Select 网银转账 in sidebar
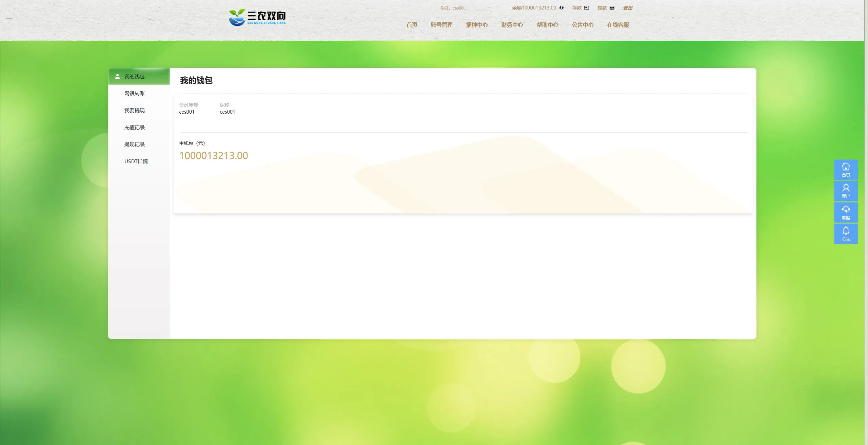Viewport: 868px width, 445px height. point(139,93)
